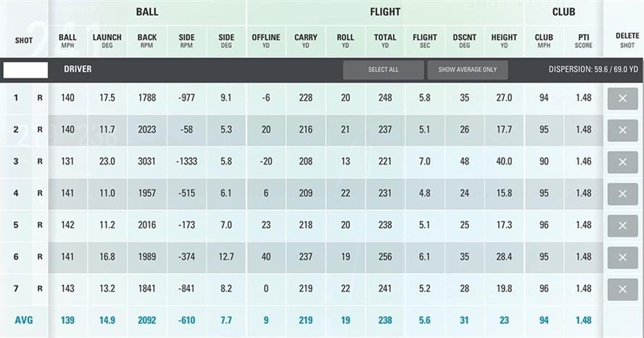Delete shot 6 using its X icon
The height and width of the screenshot is (338, 644).
(x=623, y=257)
